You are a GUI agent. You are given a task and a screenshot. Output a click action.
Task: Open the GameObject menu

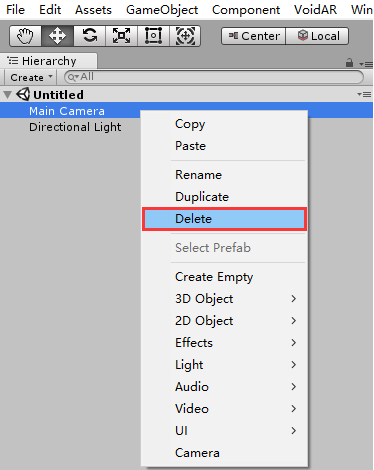(162, 10)
